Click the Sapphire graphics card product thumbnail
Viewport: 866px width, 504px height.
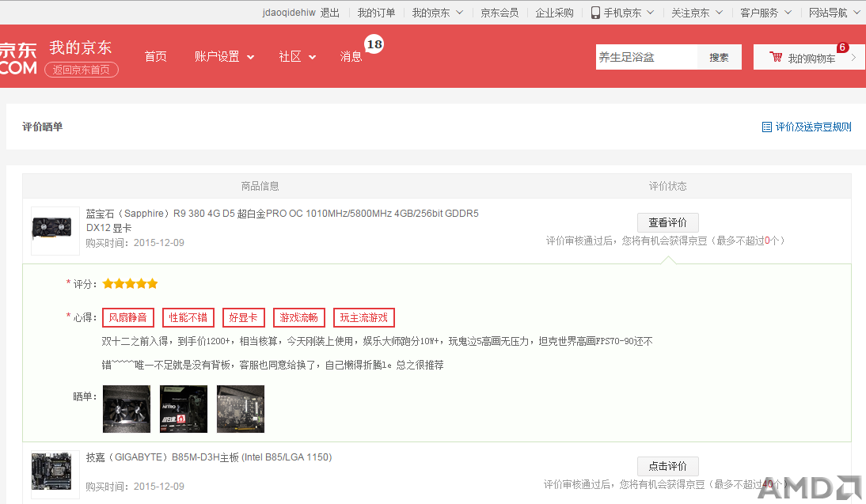click(x=55, y=231)
